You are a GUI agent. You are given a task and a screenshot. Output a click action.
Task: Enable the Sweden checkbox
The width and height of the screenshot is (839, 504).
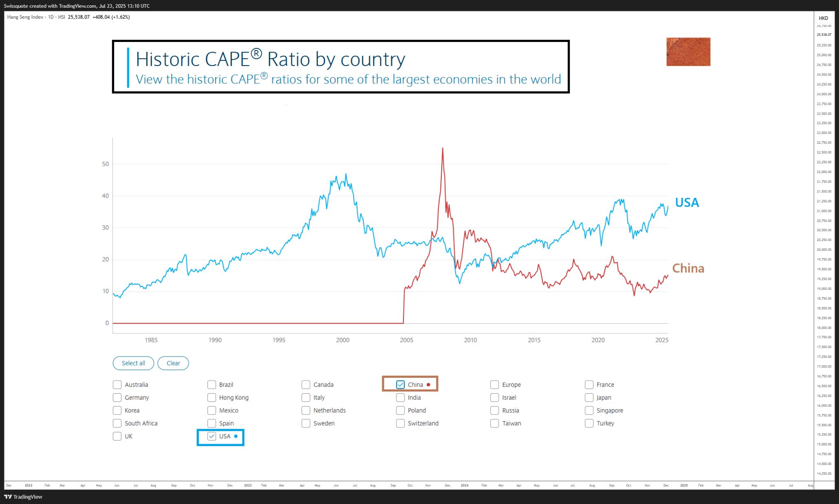306,423
